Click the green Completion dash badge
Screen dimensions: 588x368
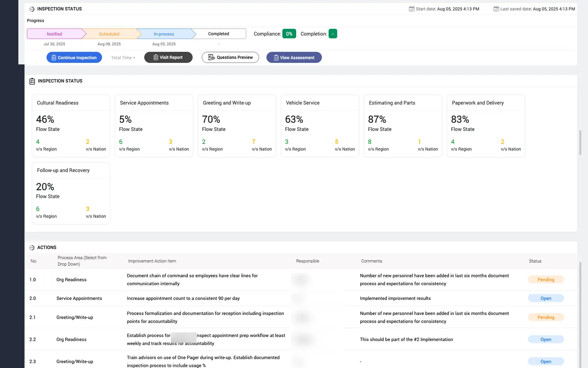333,34
